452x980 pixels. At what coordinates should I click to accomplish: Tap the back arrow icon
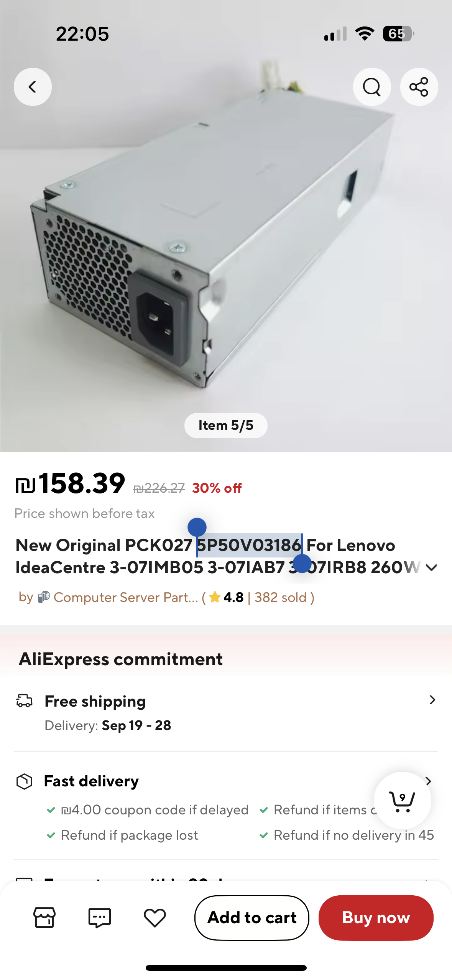click(x=33, y=87)
